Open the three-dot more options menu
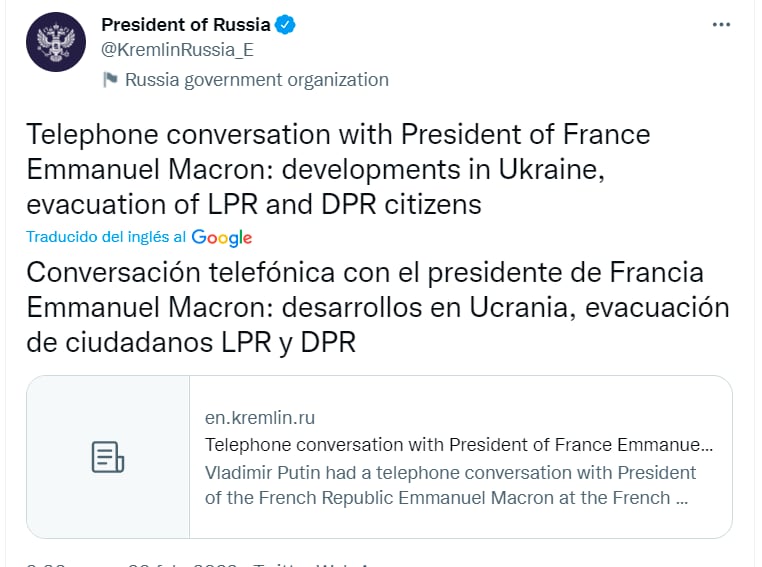Screen dimensions: 762x567 coord(721,25)
